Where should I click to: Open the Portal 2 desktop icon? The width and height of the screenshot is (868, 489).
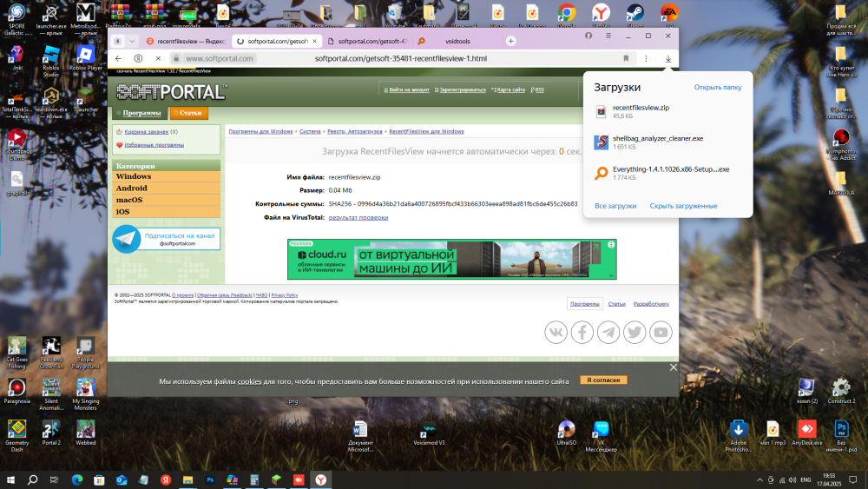(x=51, y=433)
